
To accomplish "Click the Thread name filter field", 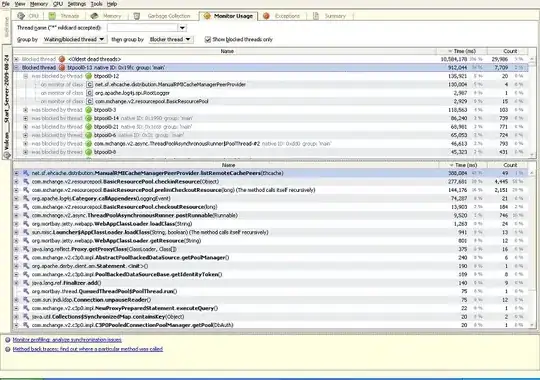I will tap(143, 28).
